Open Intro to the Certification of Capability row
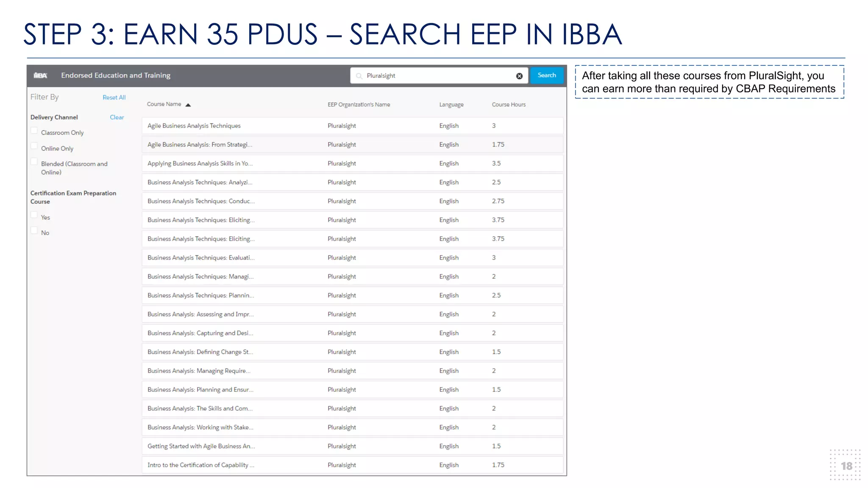Screen dimensions: 868x488 pyautogui.click(x=353, y=465)
